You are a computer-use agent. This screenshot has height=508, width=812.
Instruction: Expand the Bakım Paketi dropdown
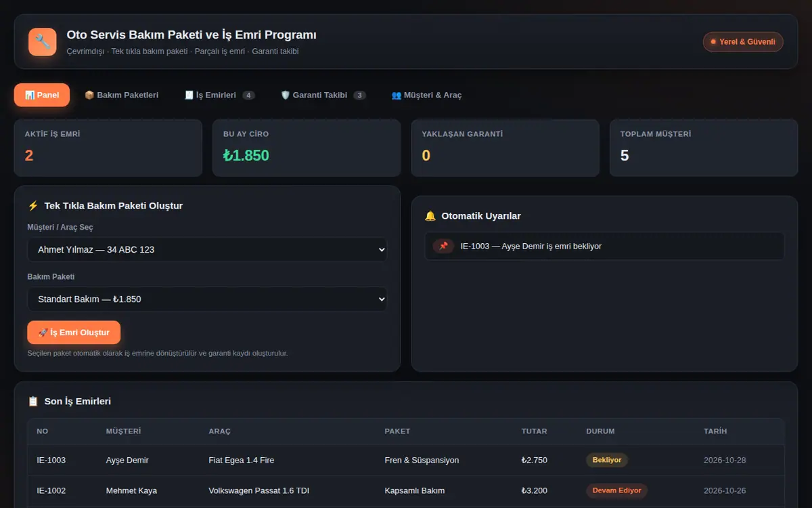(207, 299)
